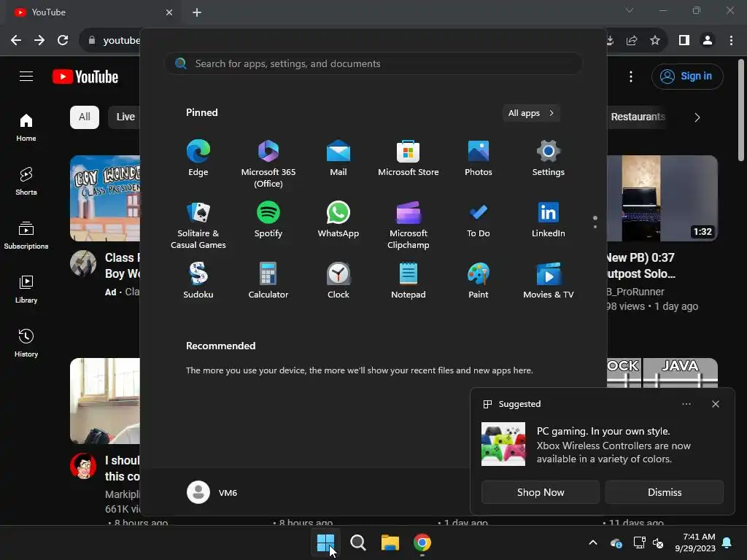
Task: Open the notification bell in taskbar
Action: pos(727,542)
